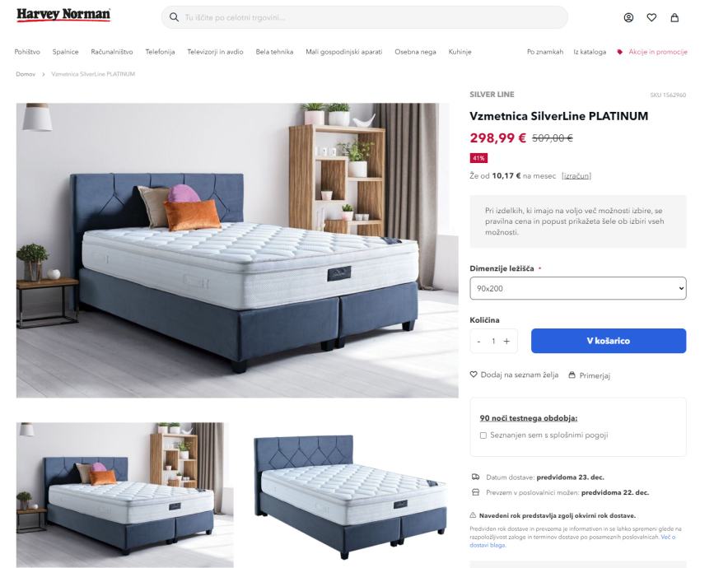Click the heart icon next to Dodaj na seznam želja
This screenshot has height=568, width=728.
[x=474, y=374]
